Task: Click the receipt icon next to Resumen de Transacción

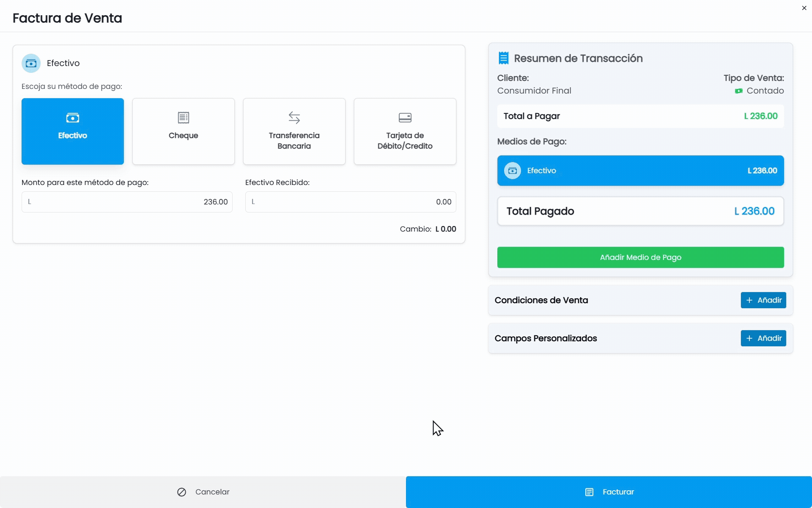Action: click(x=503, y=58)
